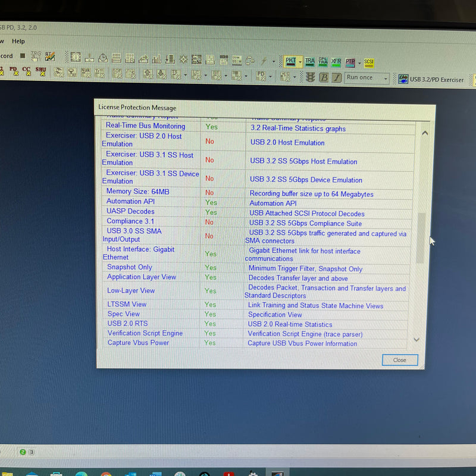The width and height of the screenshot is (476, 476).
Task: Select the TRA transaction view icon
Action: point(309,62)
